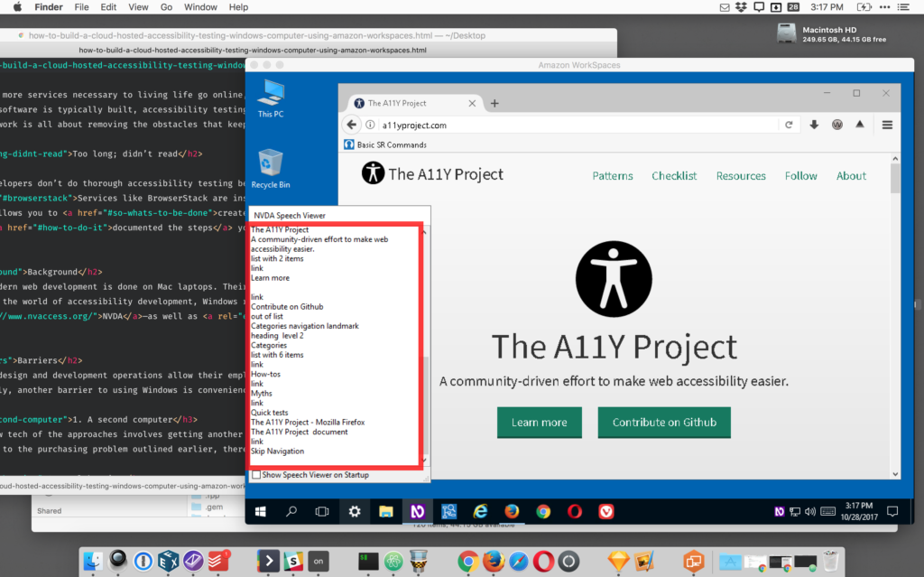Open the View menu in menu bar
Screen dimensions: 924x577
pos(138,7)
